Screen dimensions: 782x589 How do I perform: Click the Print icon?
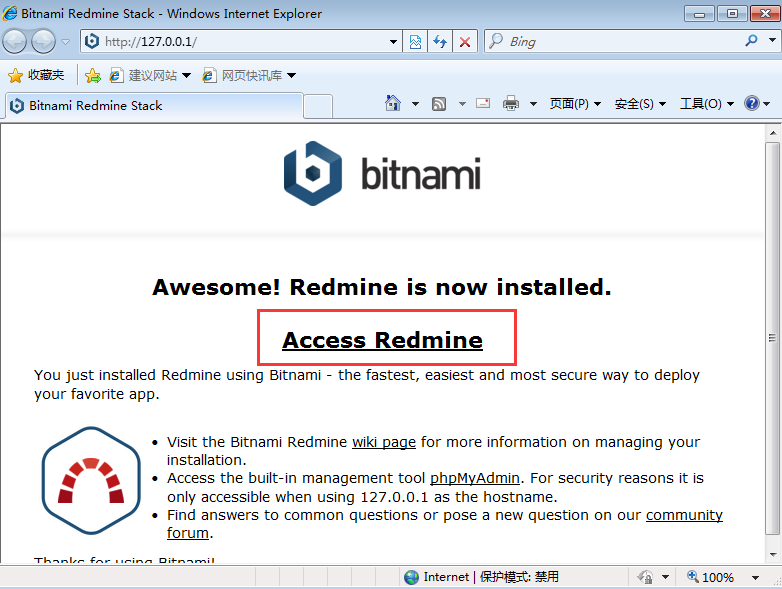[511, 103]
